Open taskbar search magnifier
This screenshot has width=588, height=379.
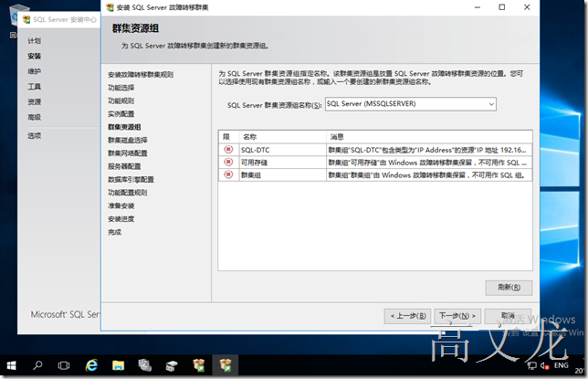pos(37,365)
